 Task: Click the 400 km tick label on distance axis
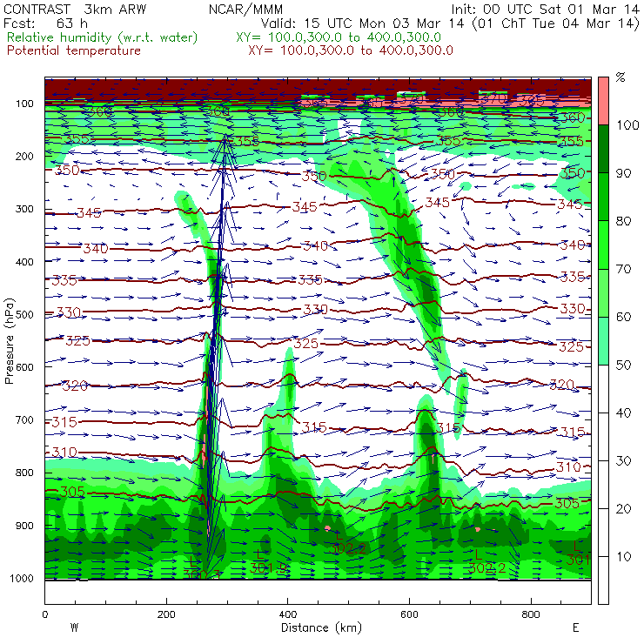(287, 614)
